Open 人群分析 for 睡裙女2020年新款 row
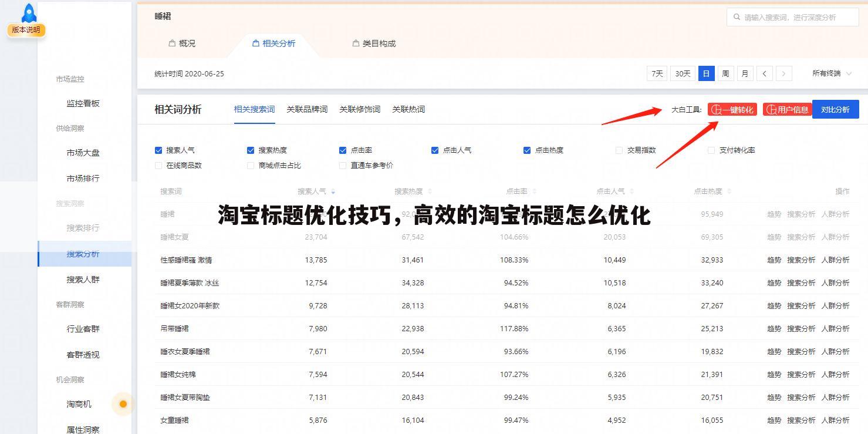This screenshot has width=868, height=434. point(836,306)
